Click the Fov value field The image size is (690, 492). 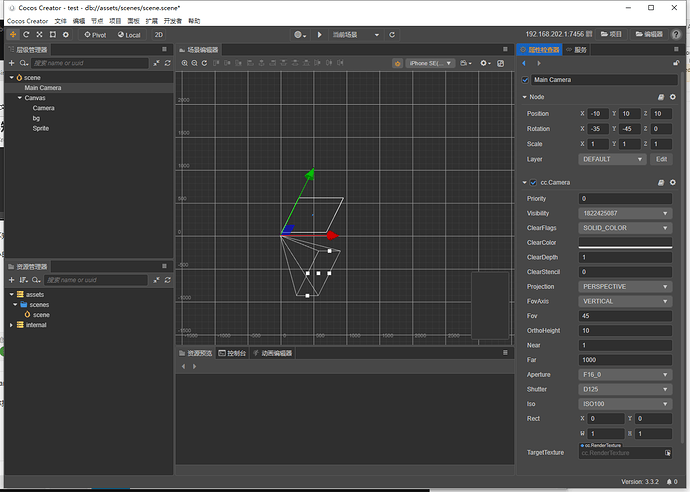coord(625,316)
